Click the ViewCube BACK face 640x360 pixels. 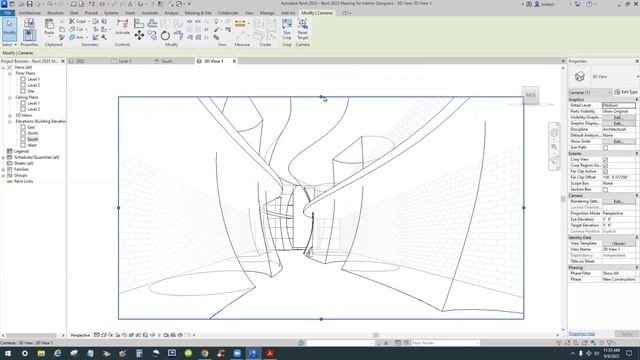[x=531, y=95]
